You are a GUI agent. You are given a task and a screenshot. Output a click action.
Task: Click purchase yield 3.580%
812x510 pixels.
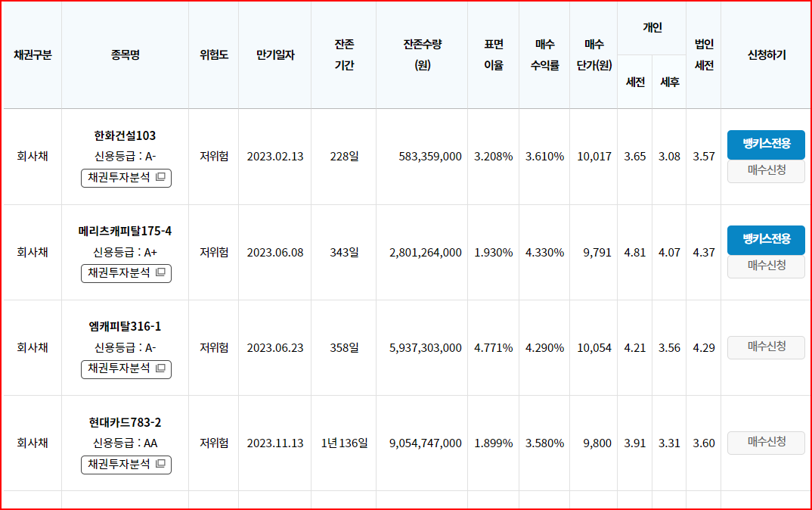545,443
